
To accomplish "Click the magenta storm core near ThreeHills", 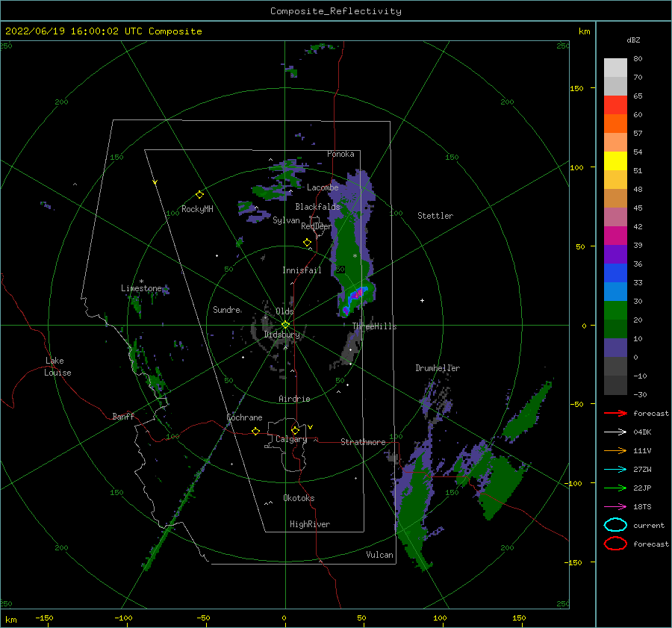I will tap(358, 293).
